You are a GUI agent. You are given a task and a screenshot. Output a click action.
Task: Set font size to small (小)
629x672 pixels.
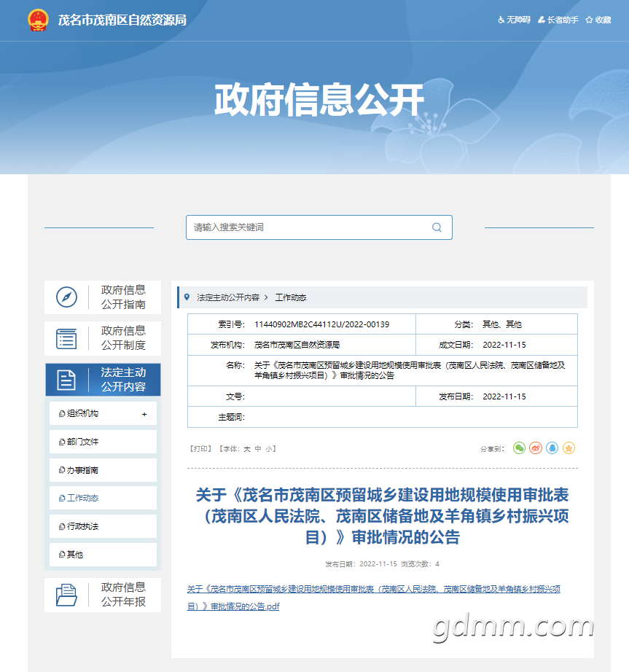tap(269, 449)
